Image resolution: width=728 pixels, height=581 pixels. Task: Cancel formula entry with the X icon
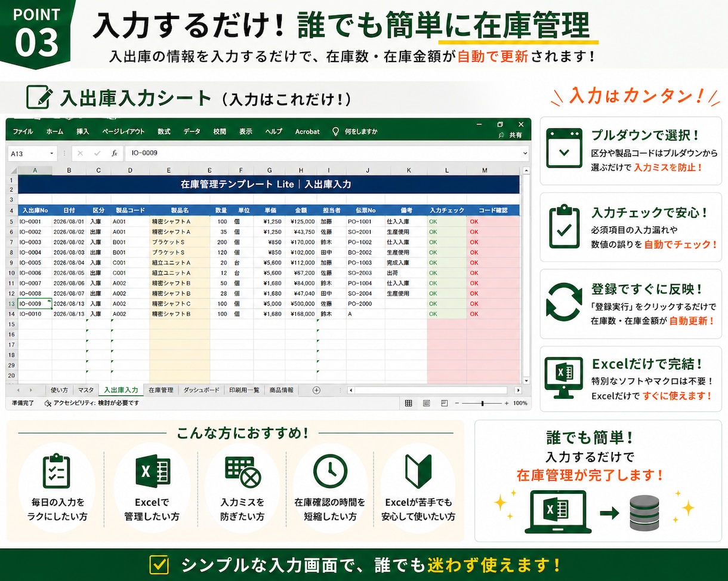(x=81, y=153)
